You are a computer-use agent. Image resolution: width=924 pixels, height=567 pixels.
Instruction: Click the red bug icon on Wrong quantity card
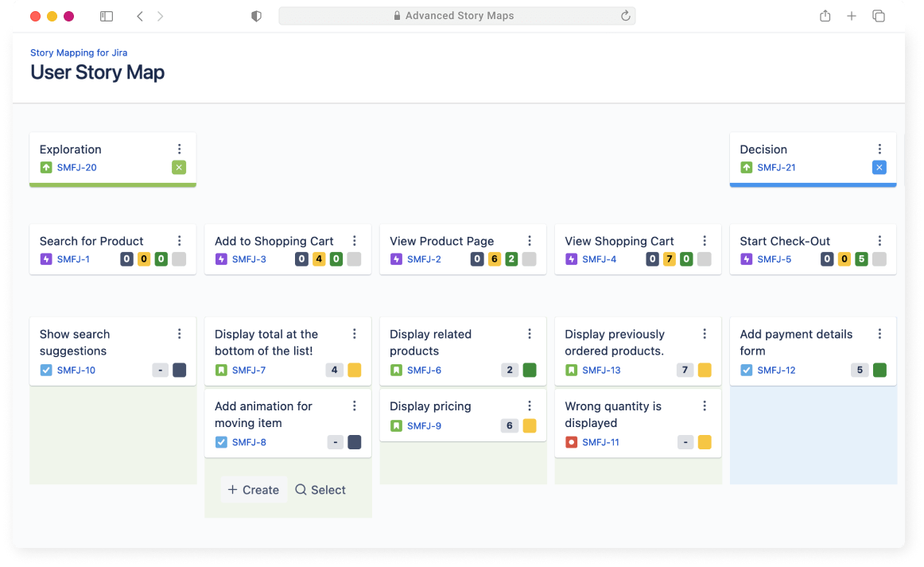[570, 442]
